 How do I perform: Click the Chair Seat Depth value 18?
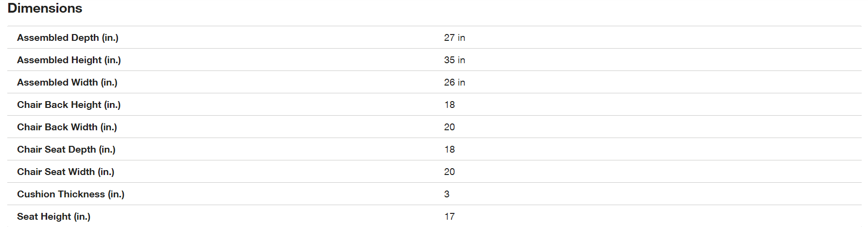click(x=450, y=149)
